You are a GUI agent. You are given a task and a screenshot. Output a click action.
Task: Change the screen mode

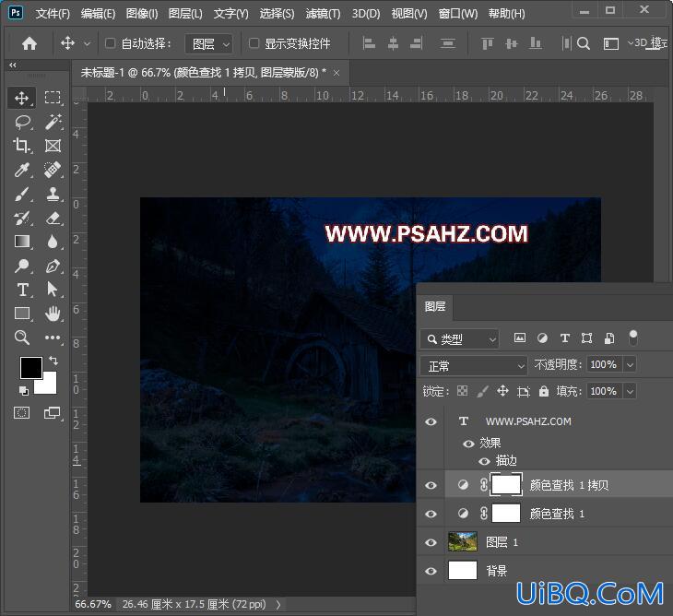[52, 413]
